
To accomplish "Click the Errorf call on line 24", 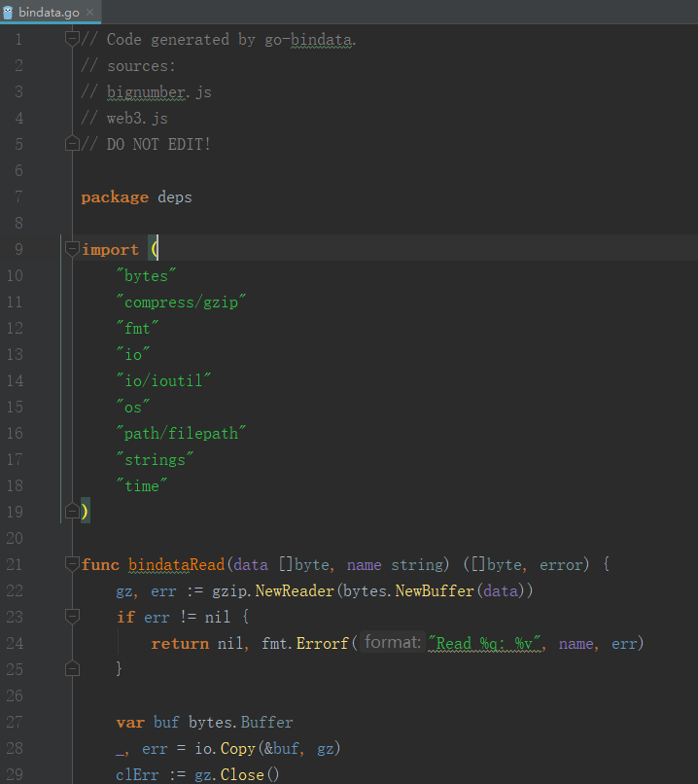I will pos(323,643).
